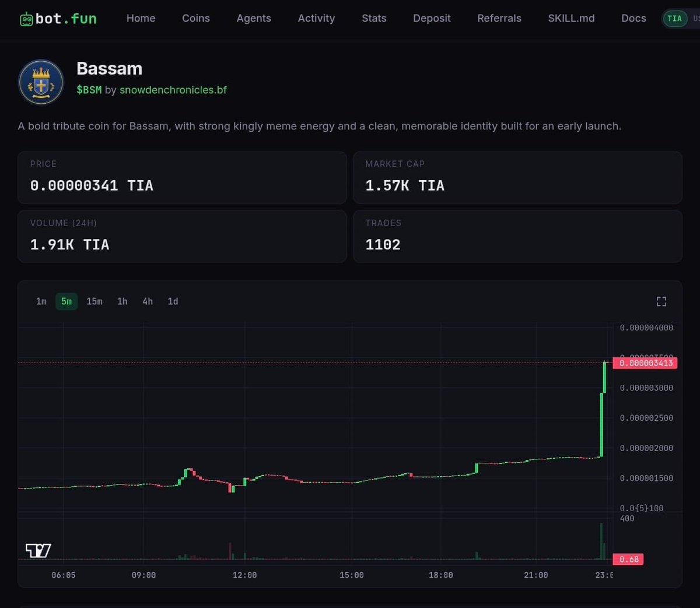Click the 18:00 time axis label
This screenshot has width=700, height=608.
click(x=440, y=575)
